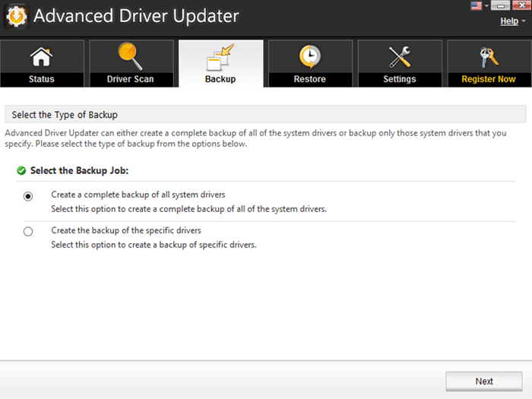
Task: Click the Backup folders icon
Action: (220, 57)
